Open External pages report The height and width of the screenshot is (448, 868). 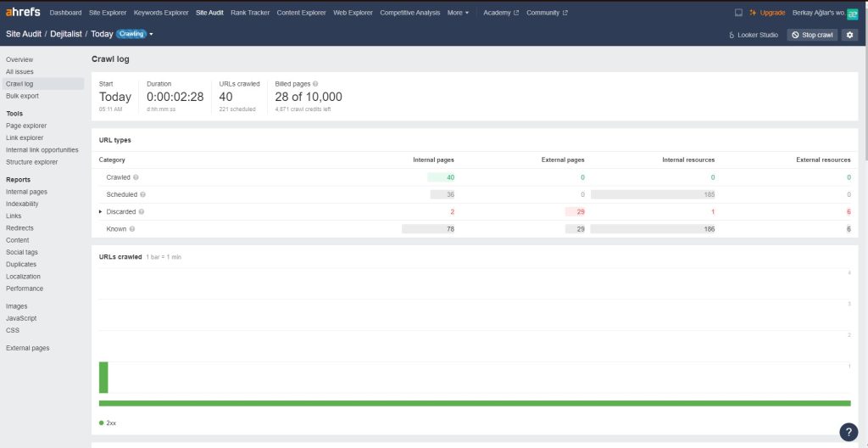[x=28, y=349]
